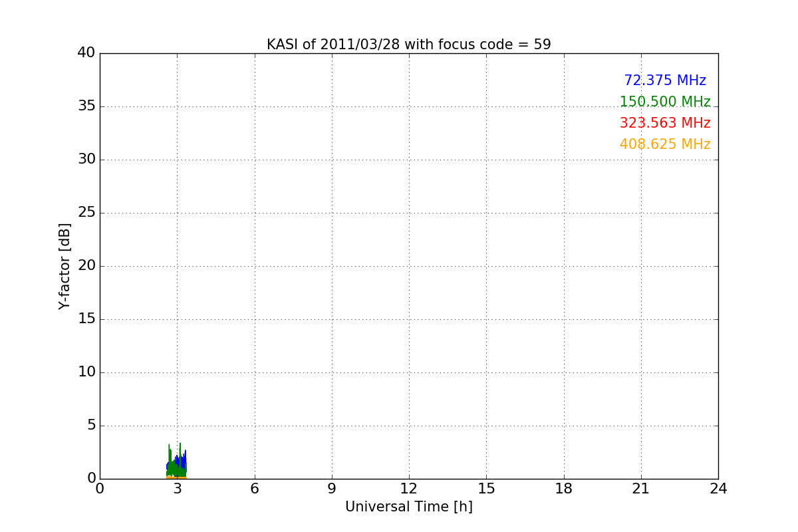Screen dimensions: 798x532
Task: Click x-axis tick label 24
Action: tap(718, 489)
